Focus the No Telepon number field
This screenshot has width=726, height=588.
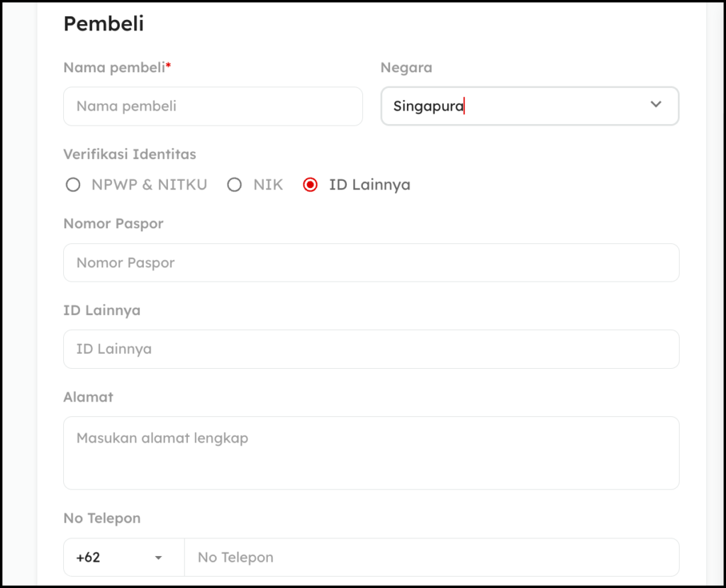click(x=431, y=558)
